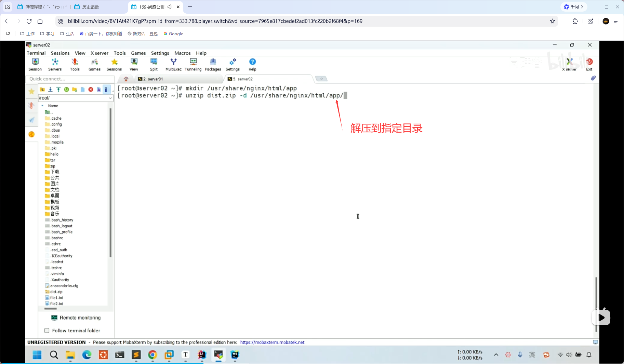This screenshot has height=364, width=624.
Task: Select the star favorites sidebar icon
Action: [31, 91]
